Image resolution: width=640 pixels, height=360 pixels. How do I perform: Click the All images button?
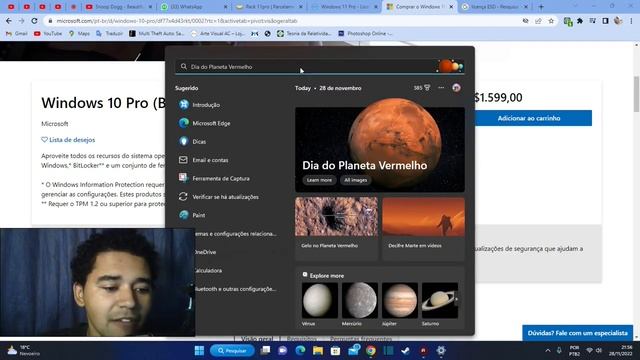click(356, 180)
